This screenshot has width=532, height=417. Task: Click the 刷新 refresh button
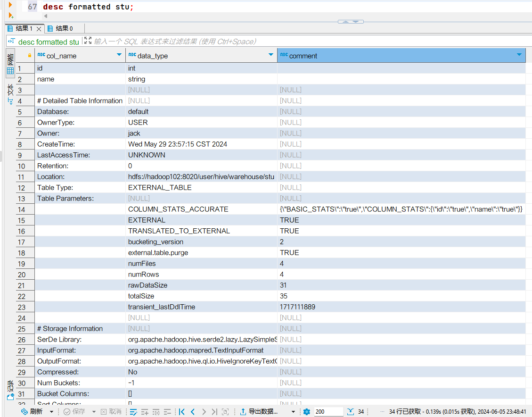[32, 411]
